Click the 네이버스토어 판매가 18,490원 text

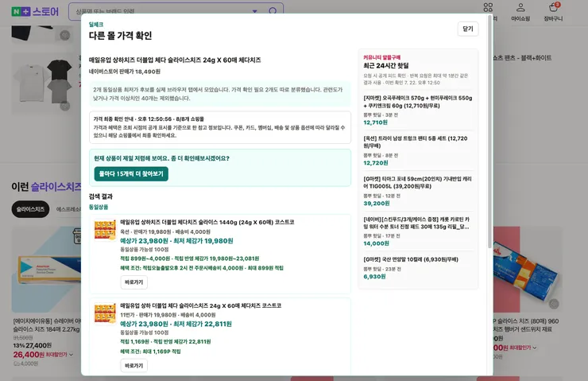click(x=125, y=72)
